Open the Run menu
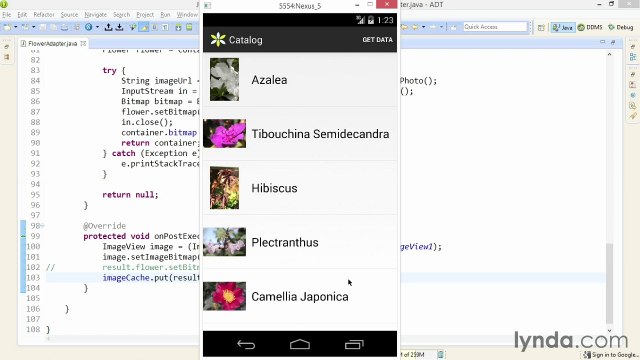The width and height of the screenshot is (640, 360). pos(165,15)
